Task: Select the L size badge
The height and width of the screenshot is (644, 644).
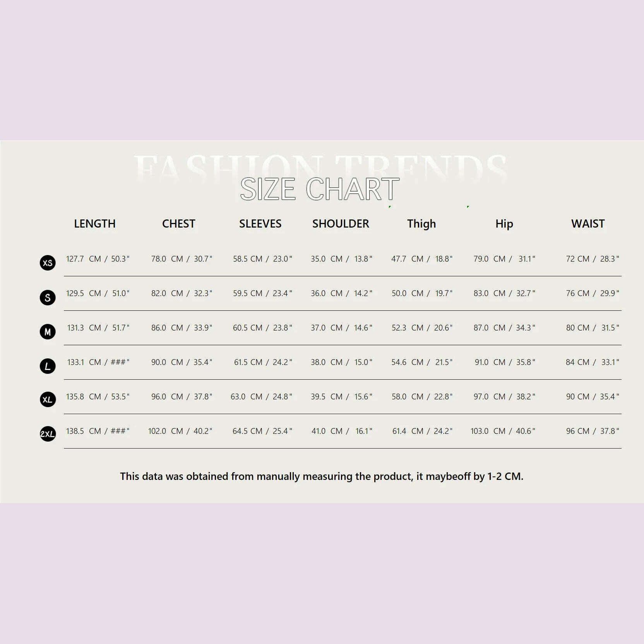Action: (48, 366)
